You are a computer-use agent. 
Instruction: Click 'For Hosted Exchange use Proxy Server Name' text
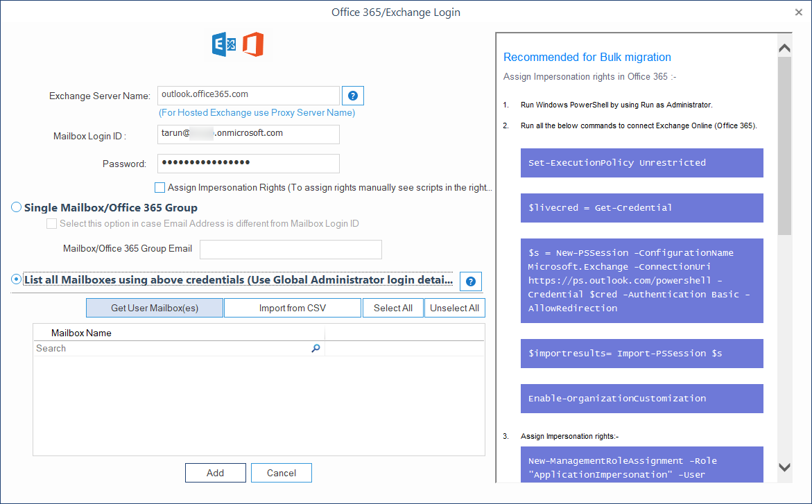coord(257,112)
